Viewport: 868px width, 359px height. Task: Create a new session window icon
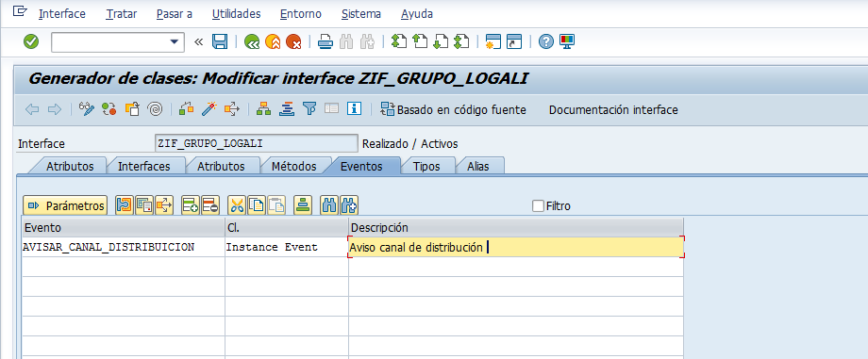[x=492, y=41]
